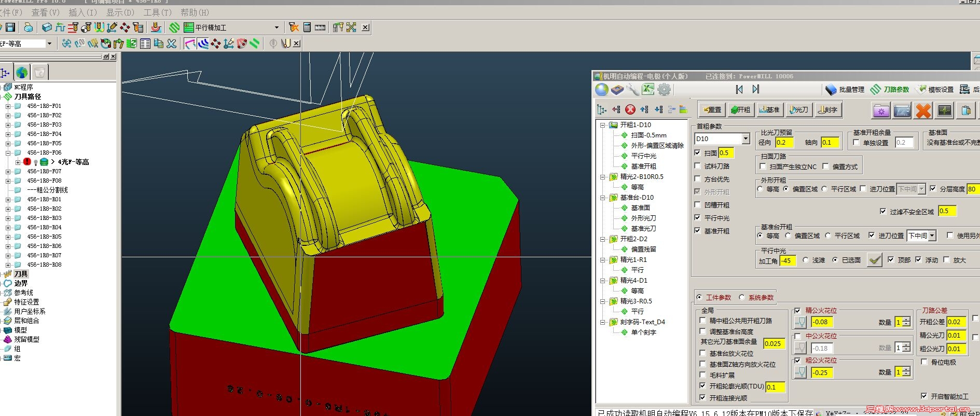
Task: Click the purple folder settings icon
Action: [881, 110]
